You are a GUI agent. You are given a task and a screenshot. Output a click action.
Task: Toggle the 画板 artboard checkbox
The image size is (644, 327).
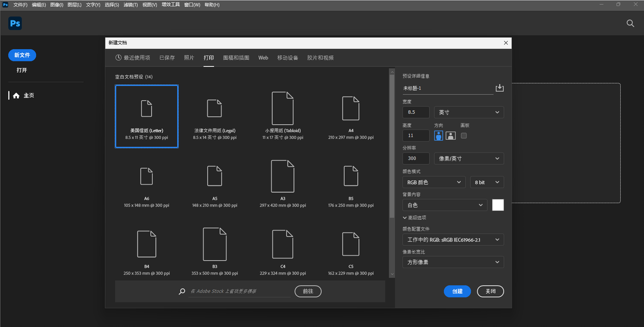[464, 136]
